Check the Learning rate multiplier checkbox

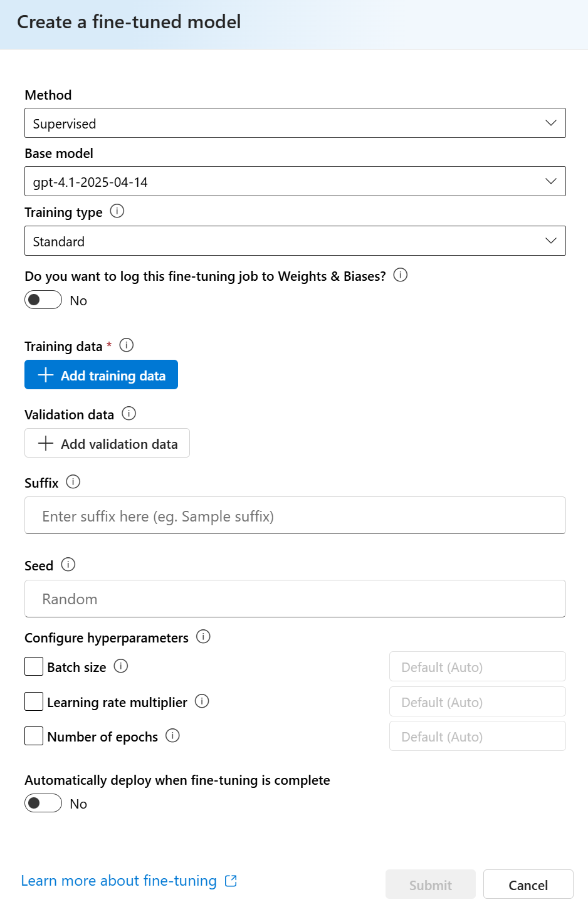[34, 701]
